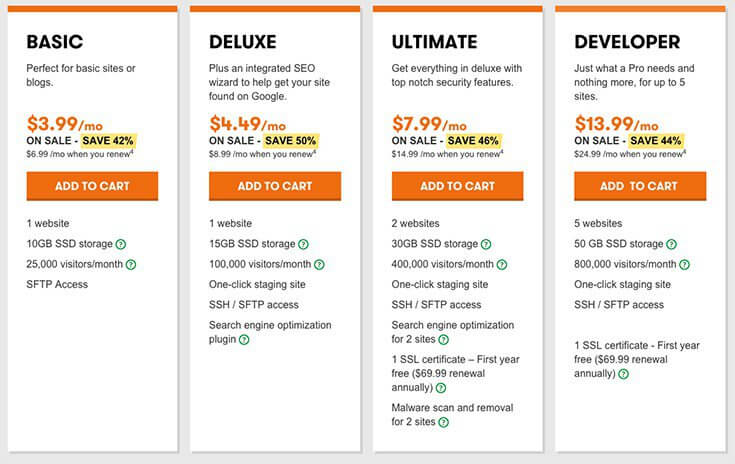Click help icon for Ultimate SSL certificate
The width and height of the screenshot is (735, 464).
[x=441, y=388]
